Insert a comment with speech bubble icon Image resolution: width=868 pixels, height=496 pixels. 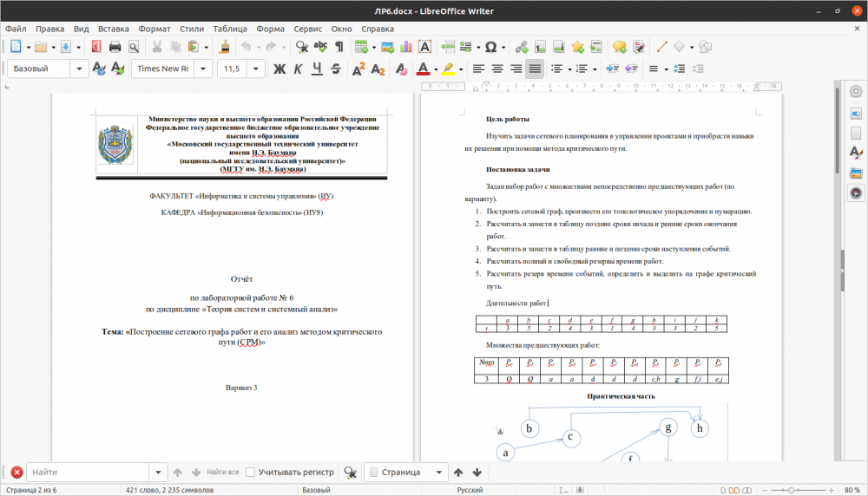click(619, 47)
